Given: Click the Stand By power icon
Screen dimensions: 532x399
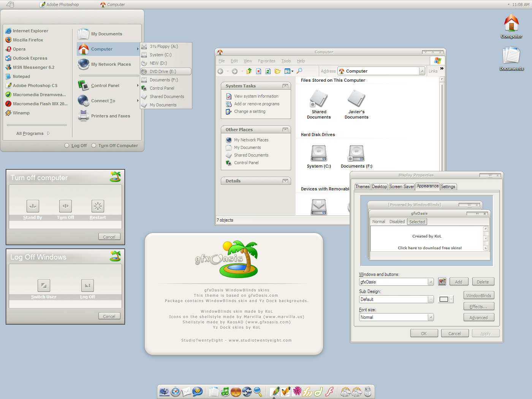Looking at the screenshot, I should [33, 206].
